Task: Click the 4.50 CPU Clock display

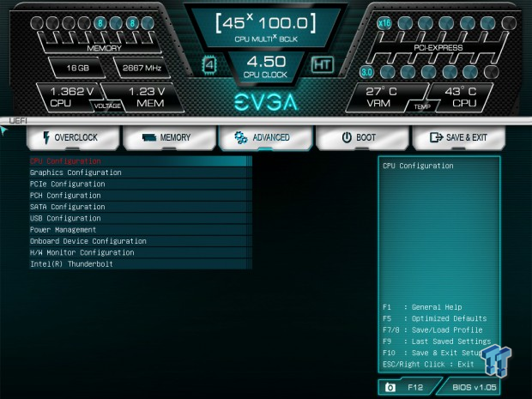Action: click(266, 67)
